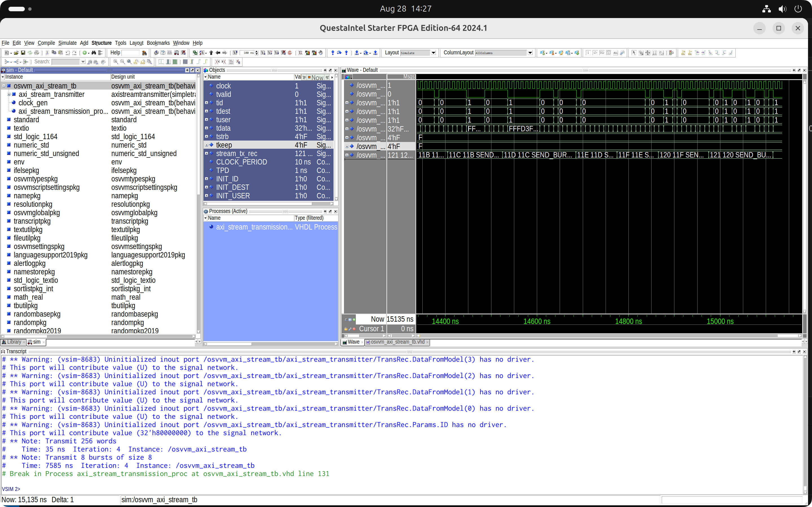Expand the axi_stream_transmitter tree node
Screen dimensions: 812x507
click(9, 94)
